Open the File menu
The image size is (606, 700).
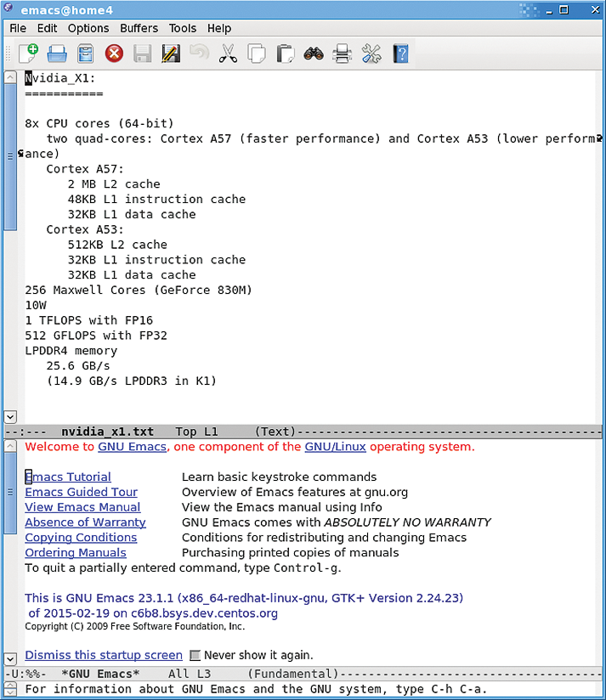(x=18, y=29)
